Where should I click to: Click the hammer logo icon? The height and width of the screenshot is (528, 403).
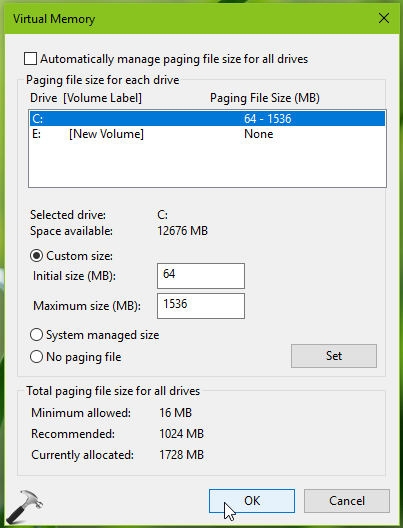click(x=25, y=506)
